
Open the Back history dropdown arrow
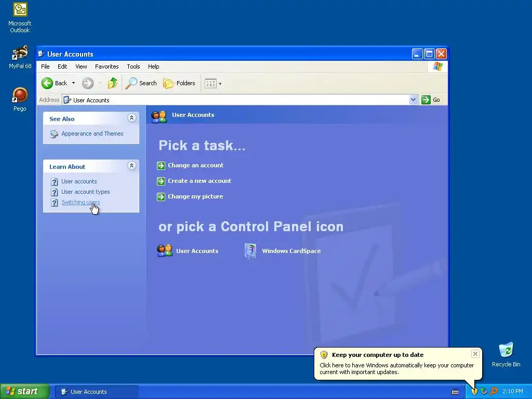tap(73, 83)
